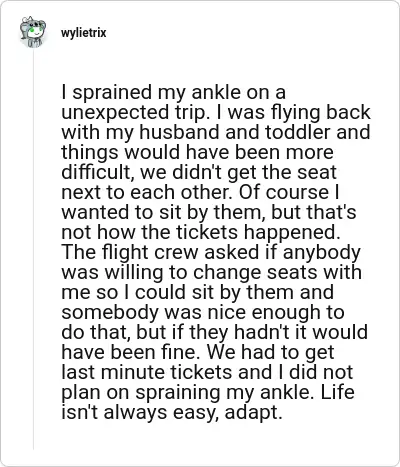Image resolution: width=400 pixels, height=467 pixels.
Task: Open the wylietrix user profile link
Action: [x=84, y=33]
